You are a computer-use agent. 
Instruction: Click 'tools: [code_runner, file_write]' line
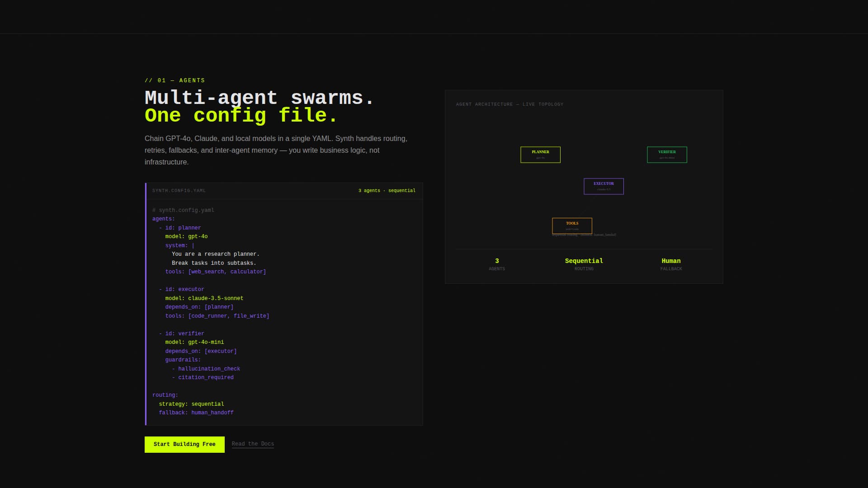[x=217, y=316]
